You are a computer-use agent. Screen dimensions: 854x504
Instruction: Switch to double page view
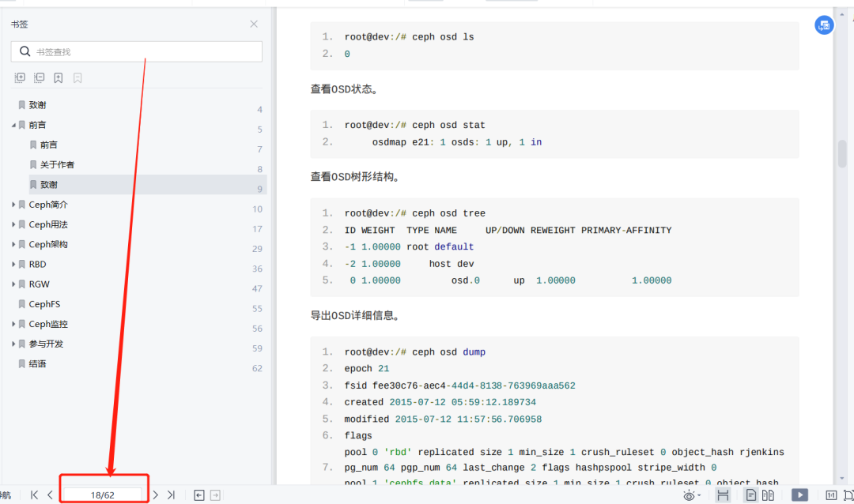768,495
